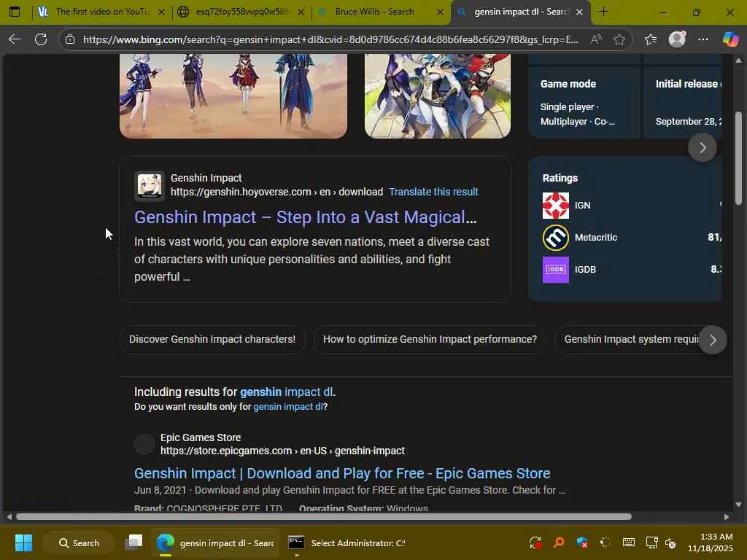
Task: Open Select Administrator command prompt taskbar button
Action: click(x=346, y=542)
